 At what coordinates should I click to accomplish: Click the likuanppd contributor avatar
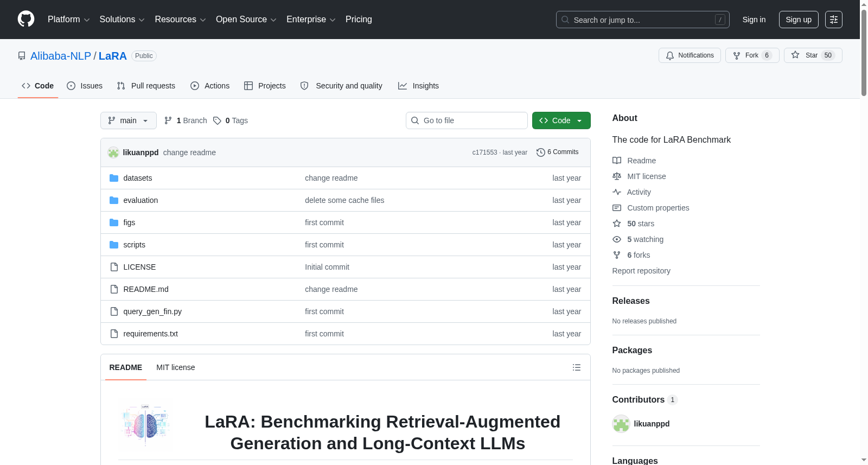click(621, 424)
